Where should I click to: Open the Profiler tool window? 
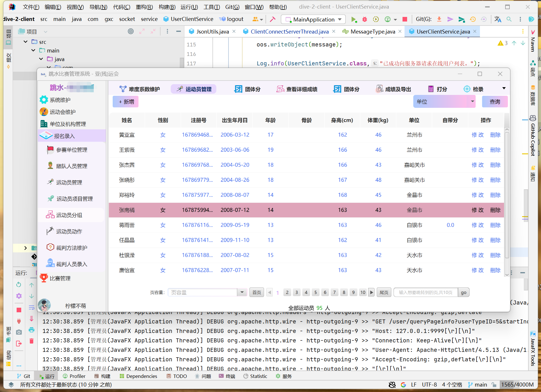74,376
